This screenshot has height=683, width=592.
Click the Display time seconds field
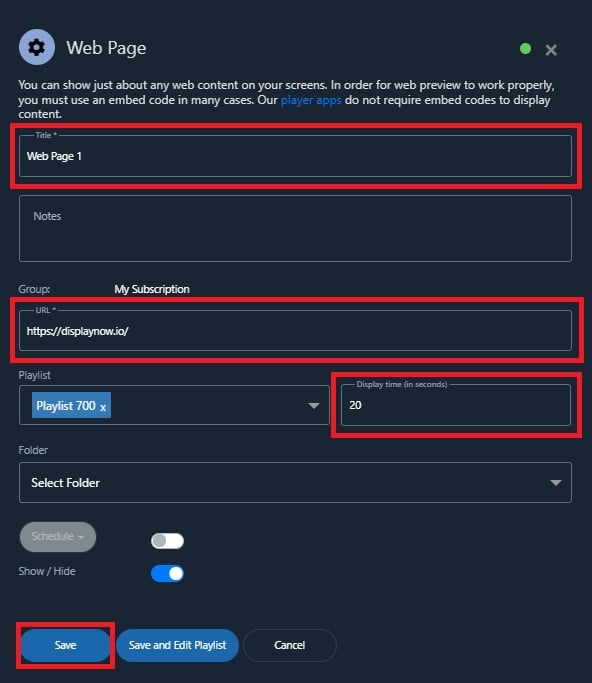[x=456, y=405]
